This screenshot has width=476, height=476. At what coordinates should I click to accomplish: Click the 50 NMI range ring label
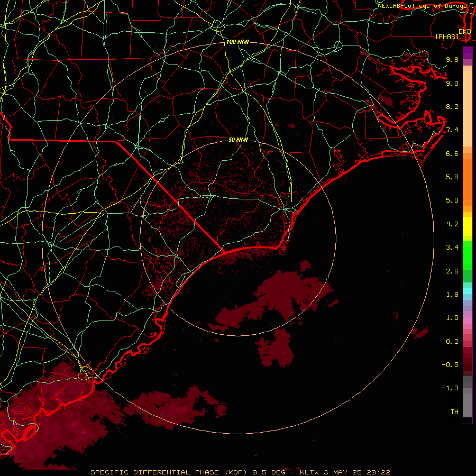point(238,140)
